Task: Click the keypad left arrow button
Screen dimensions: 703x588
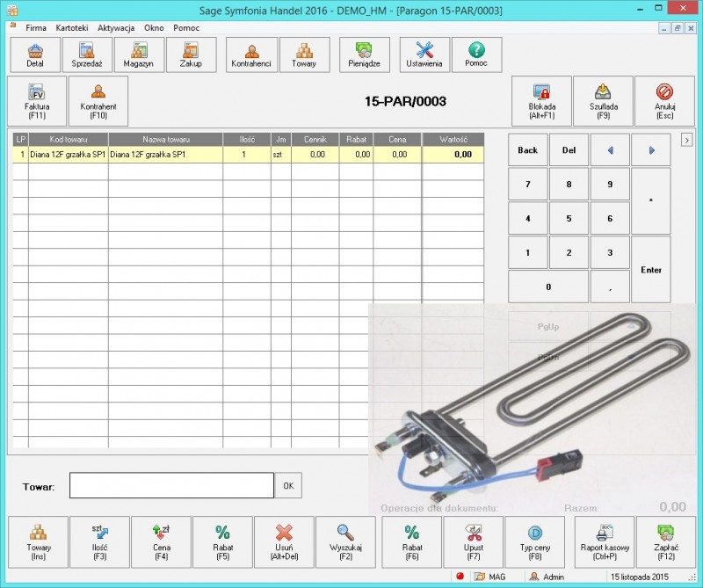Action: pos(610,150)
